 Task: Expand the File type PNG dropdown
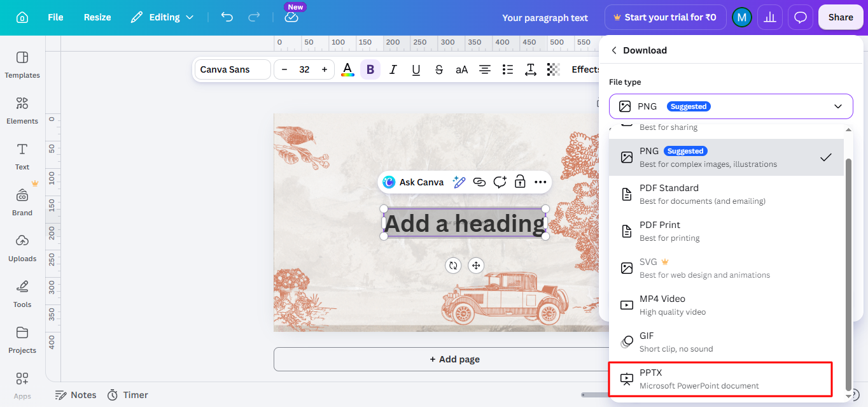[x=731, y=106]
